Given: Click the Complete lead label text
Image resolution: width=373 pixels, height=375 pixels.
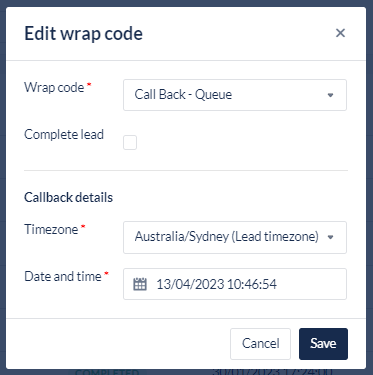Looking at the screenshot, I should coord(64,135).
